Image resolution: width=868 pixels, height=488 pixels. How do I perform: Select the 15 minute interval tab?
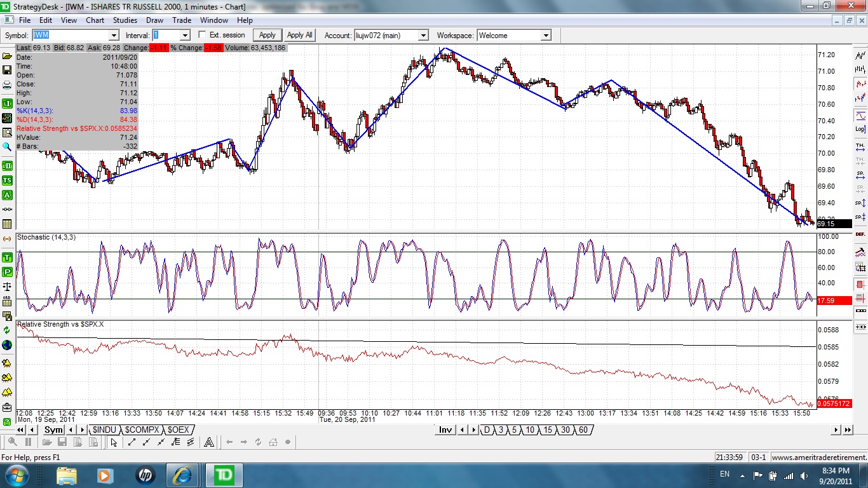[548, 430]
